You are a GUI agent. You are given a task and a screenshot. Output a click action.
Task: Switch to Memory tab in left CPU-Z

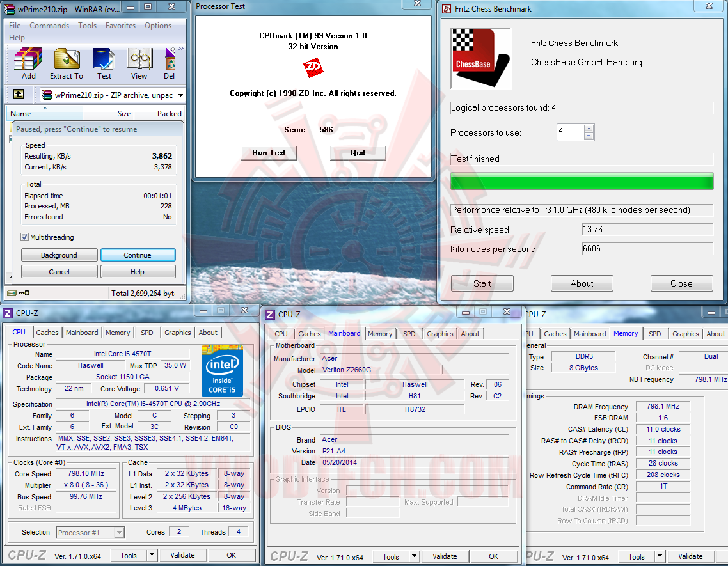point(118,333)
